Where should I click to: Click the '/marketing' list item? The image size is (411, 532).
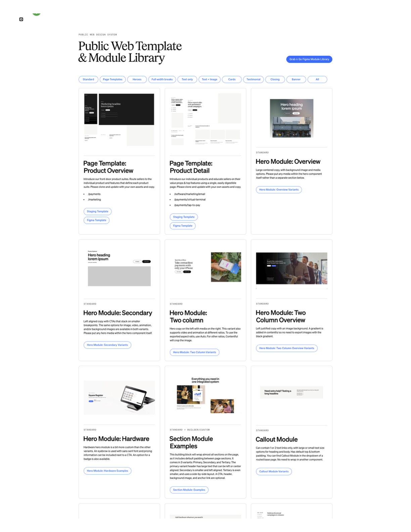coord(94,199)
